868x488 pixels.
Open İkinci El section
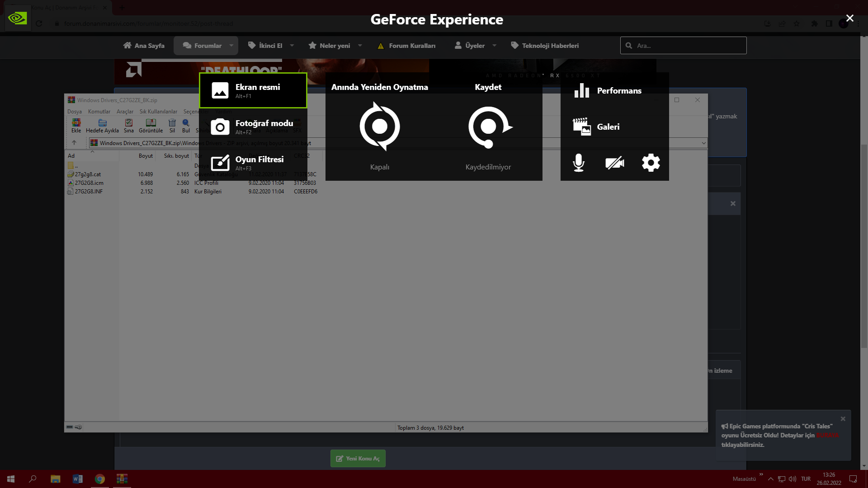tap(265, 46)
